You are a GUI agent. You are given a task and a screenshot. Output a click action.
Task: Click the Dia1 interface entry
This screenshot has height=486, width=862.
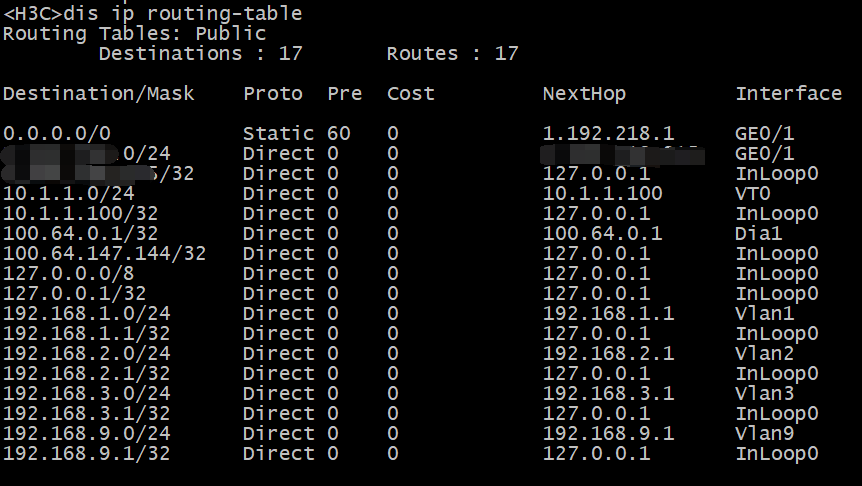tap(758, 233)
